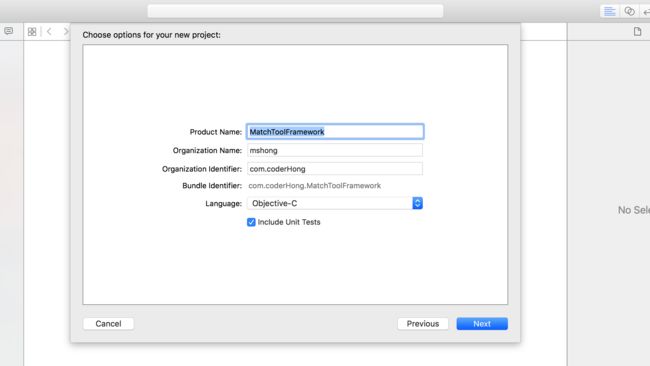Screen dimensions: 650x366
Task: Open the related items grid icon
Action: 32,32
